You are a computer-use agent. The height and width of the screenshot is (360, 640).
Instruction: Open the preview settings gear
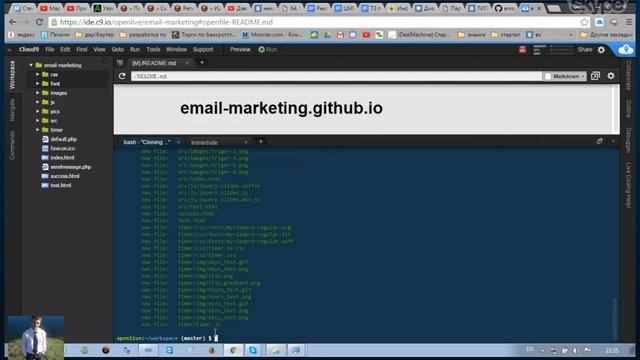(x=611, y=76)
